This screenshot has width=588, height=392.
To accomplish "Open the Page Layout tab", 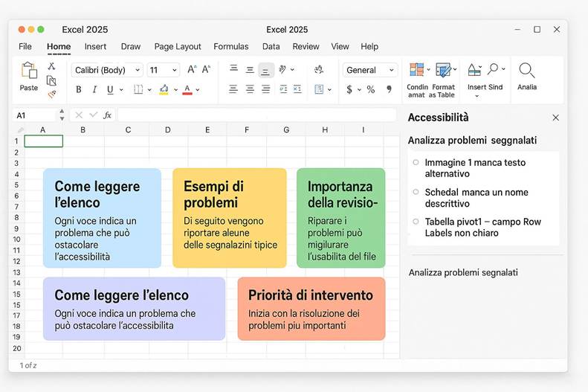I will pyautogui.click(x=178, y=47).
